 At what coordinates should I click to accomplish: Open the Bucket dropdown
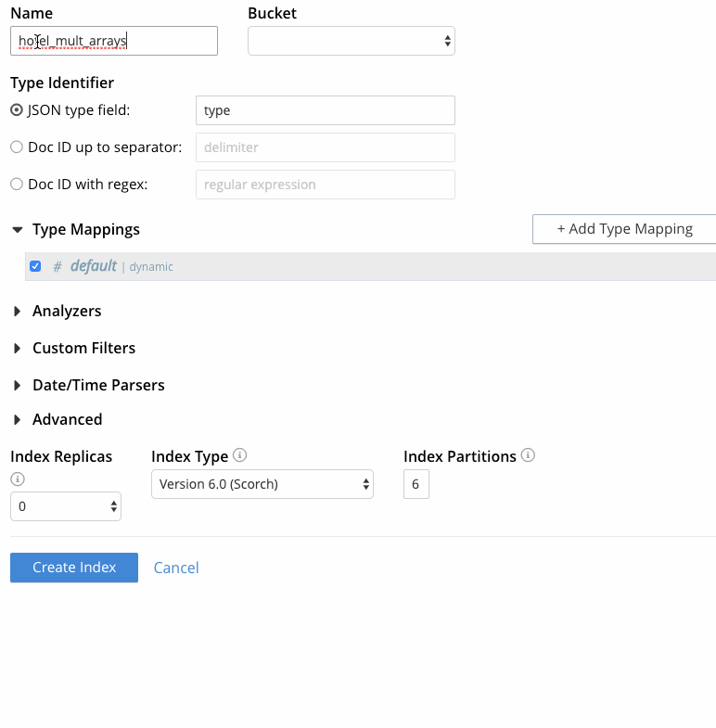coord(352,41)
